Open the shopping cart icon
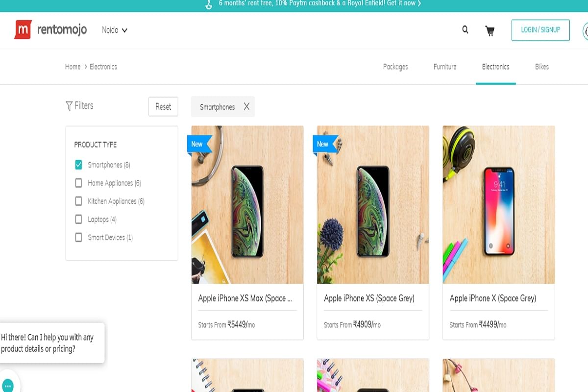 coord(490,30)
